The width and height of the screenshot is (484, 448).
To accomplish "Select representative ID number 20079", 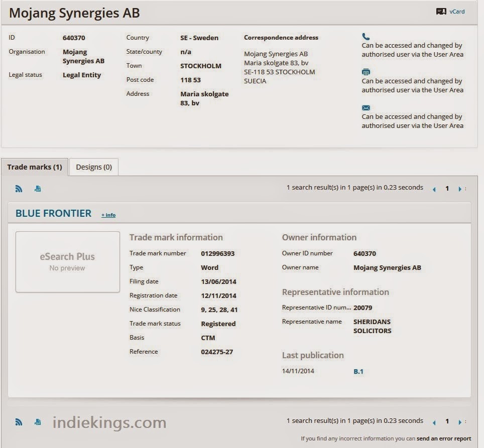I will 362,308.
